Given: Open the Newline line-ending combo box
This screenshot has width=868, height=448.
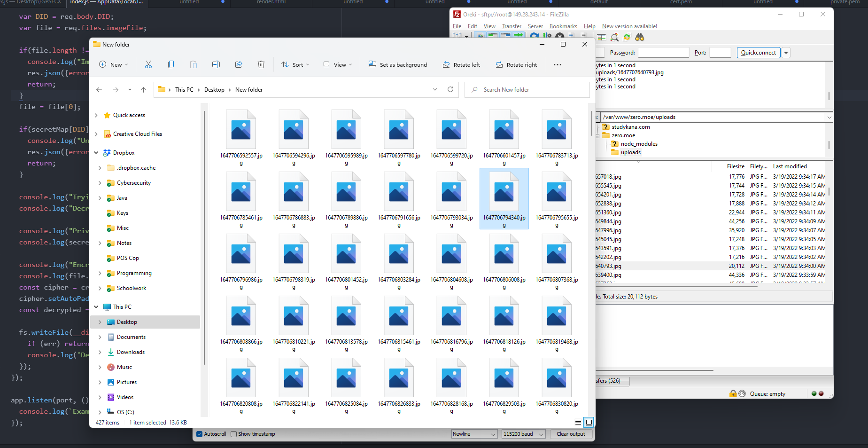Looking at the screenshot, I should click(x=474, y=434).
